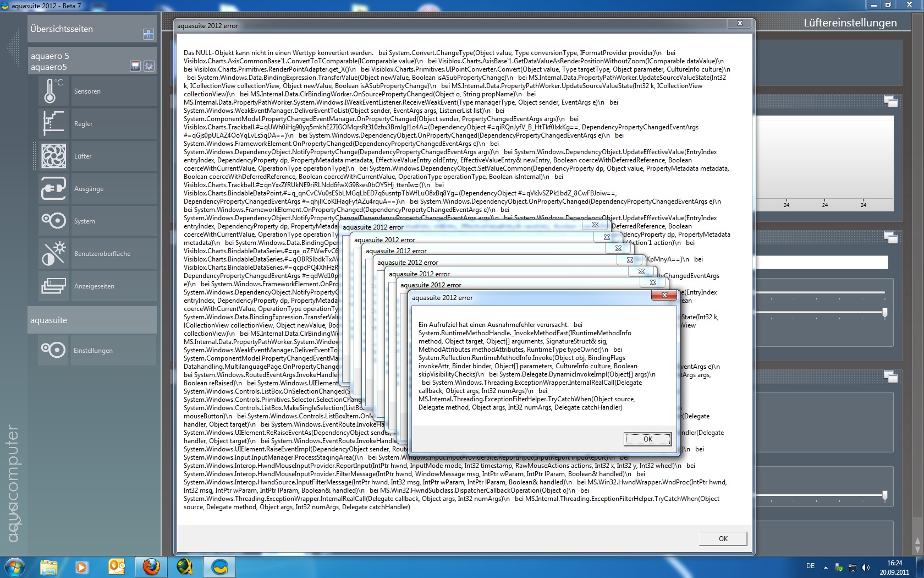Viewport: 924px width, 578px height.
Task: Click the gear icon on the aquaero 5 header
Action: [x=149, y=66]
